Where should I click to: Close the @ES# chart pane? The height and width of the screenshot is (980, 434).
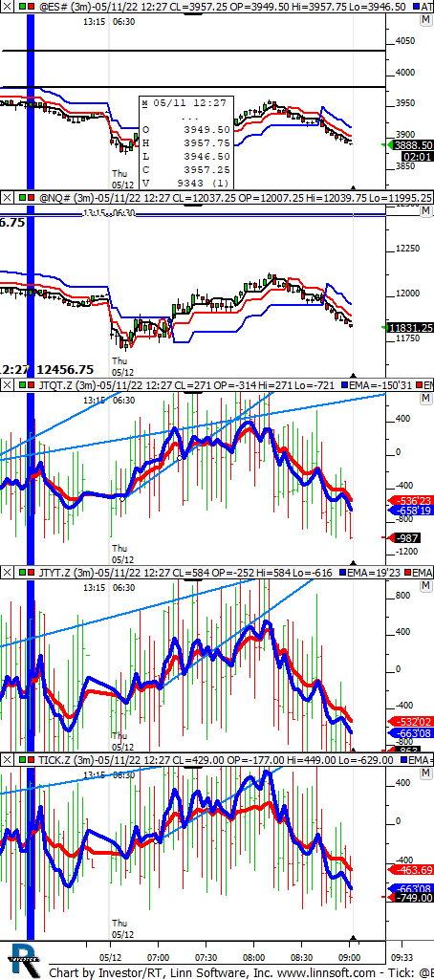[x=7, y=7]
